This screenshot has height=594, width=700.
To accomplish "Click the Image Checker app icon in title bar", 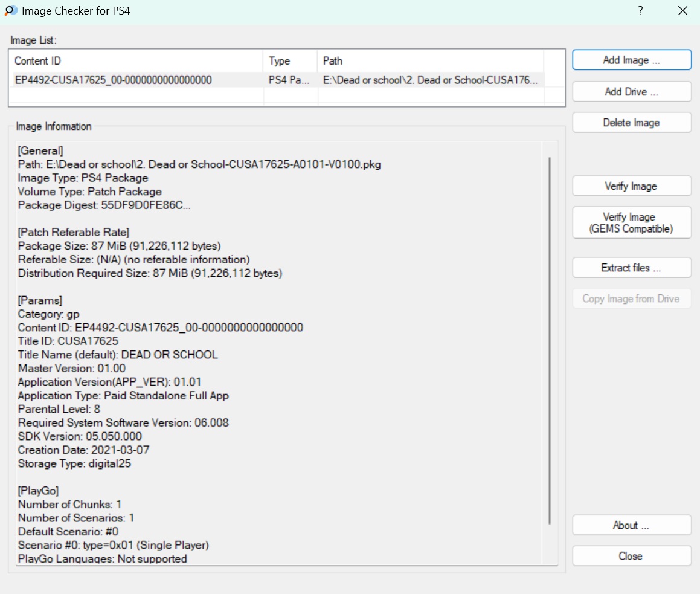I will [x=10, y=11].
